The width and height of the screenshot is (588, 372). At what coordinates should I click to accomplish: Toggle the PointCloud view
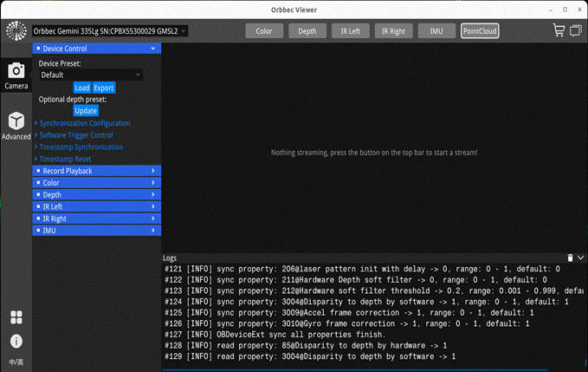tap(480, 31)
